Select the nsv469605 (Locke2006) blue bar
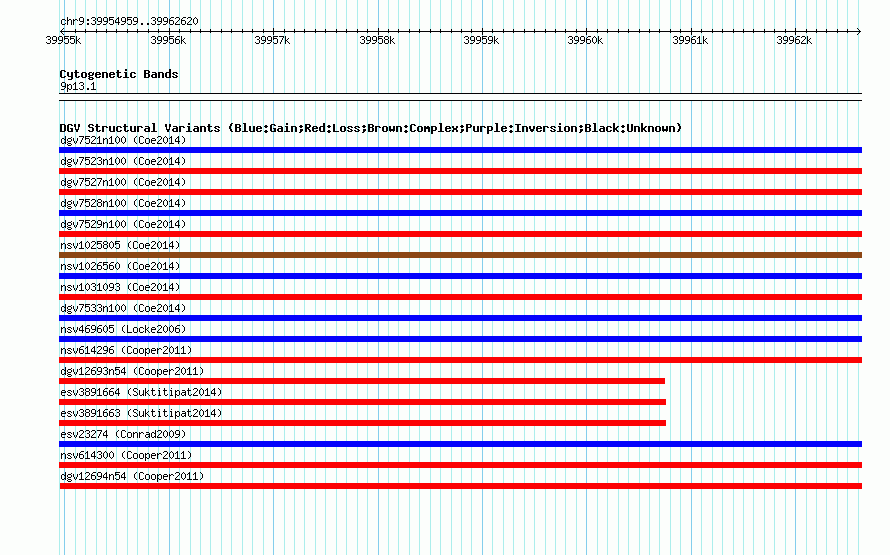Screen dimensions: 890x555 click(x=460, y=339)
